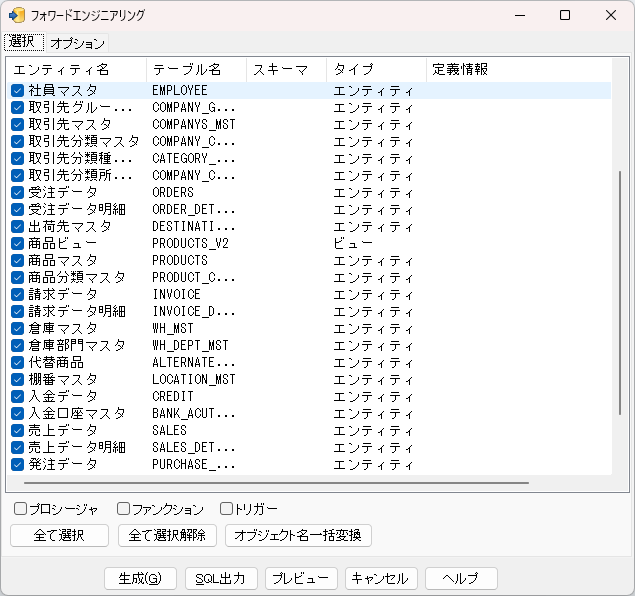The height and width of the screenshot is (596, 635).
Task: Click the 定義情報 column header
Action: [518, 70]
